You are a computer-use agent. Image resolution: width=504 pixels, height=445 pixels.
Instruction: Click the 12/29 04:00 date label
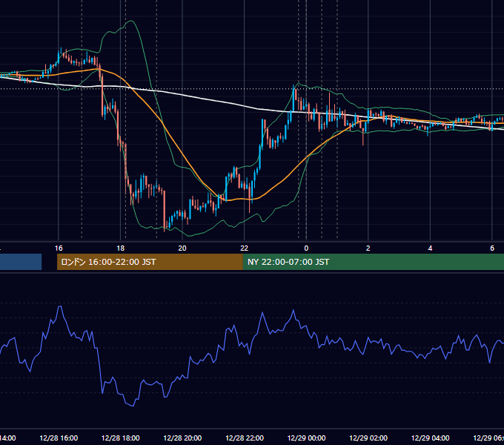coord(431,438)
